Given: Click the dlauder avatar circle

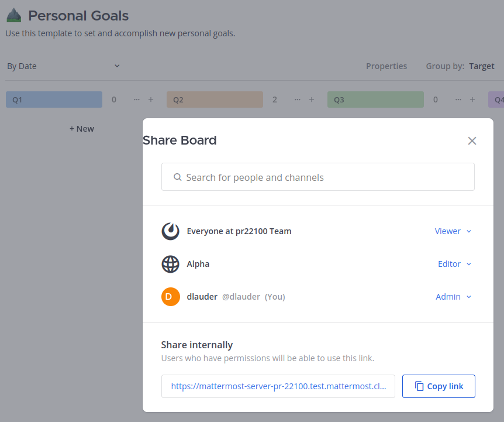Looking at the screenshot, I should [170, 297].
